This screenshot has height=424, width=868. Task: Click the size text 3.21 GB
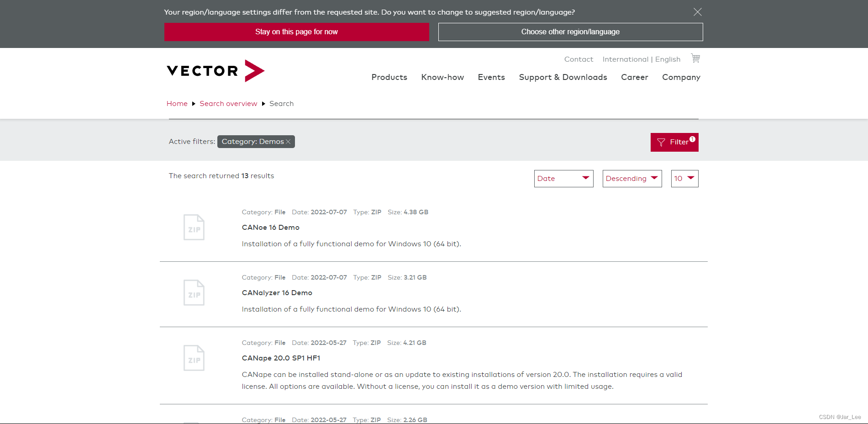[415, 277]
